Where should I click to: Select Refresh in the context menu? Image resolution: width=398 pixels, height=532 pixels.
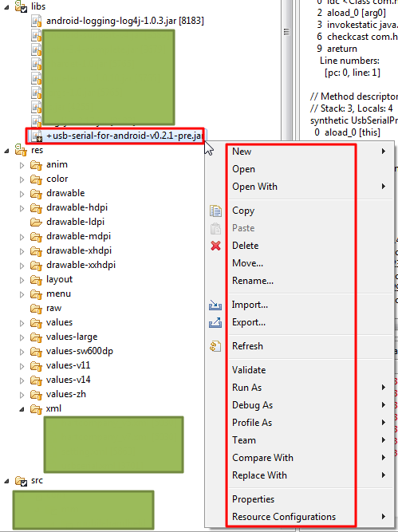[x=301, y=346]
